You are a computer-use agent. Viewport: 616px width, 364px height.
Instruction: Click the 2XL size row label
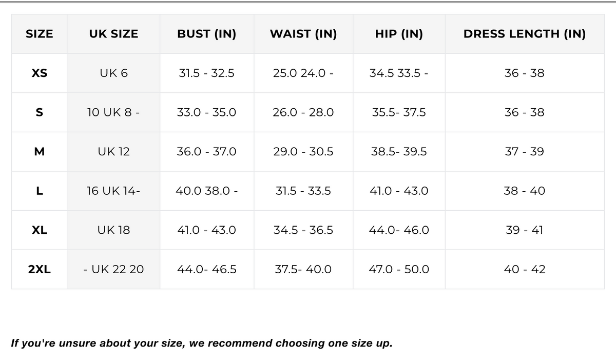point(40,269)
